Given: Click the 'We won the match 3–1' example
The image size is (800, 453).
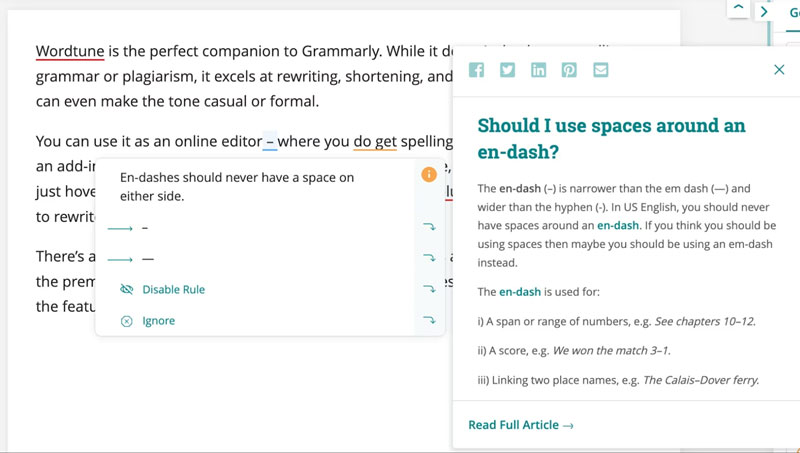Looking at the screenshot, I should pyautogui.click(x=612, y=350).
